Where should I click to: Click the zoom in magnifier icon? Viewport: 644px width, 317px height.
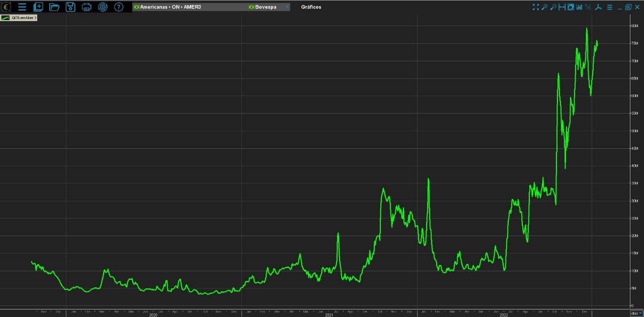pos(544,7)
